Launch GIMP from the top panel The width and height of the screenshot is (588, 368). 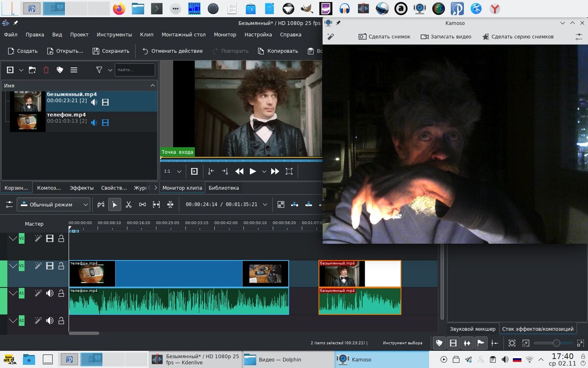pyautogui.click(x=307, y=8)
